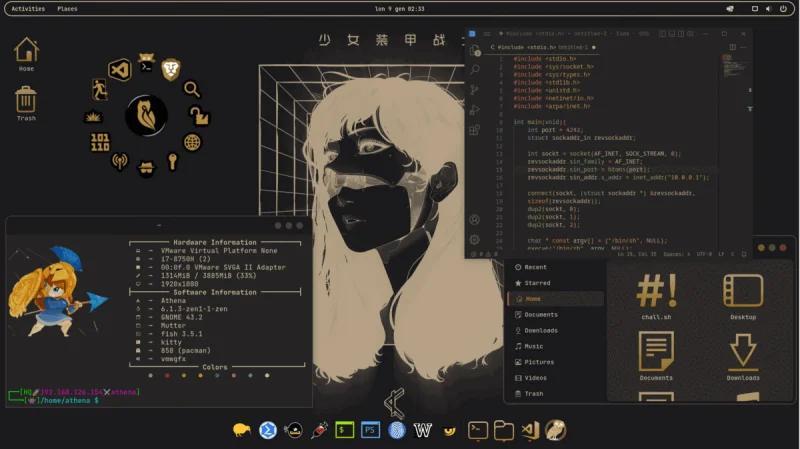
Task: Launch the blue hexagon dock icon
Action: click(268, 430)
